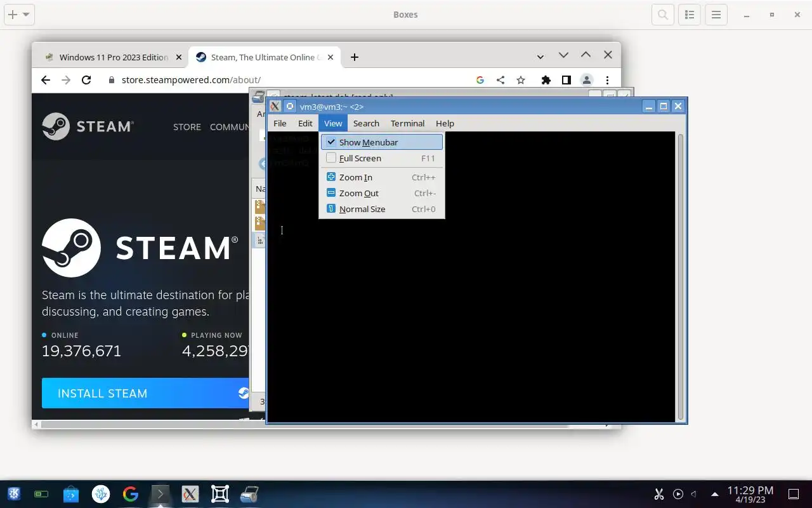Image resolution: width=812 pixels, height=508 pixels.
Task: Bookmark this page with the star icon
Action: (521, 79)
